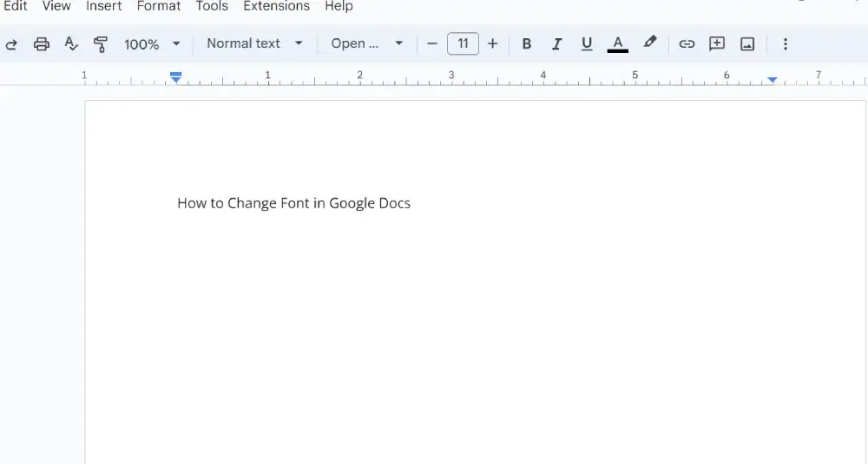Image resolution: width=868 pixels, height=464 pixels.
Task: Run spelling and grammar check icon
Action: [71, 43]
